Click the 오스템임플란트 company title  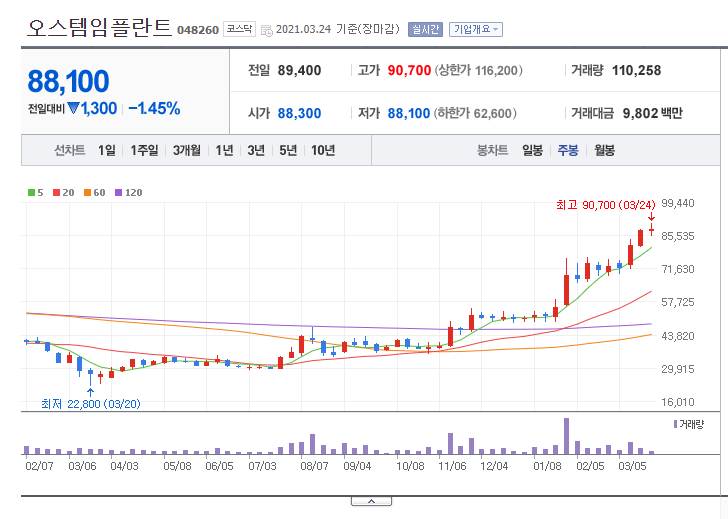click(x=99, y=28)
